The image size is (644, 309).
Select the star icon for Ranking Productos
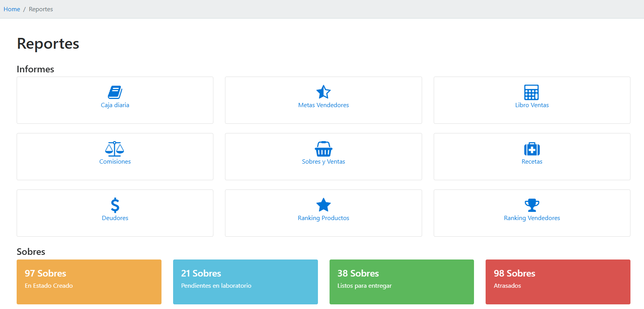[323, 205]
